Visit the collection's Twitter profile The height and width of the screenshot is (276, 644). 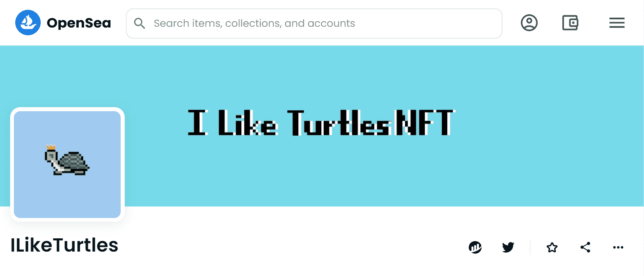pyautogui.click(x=507, y=247)
